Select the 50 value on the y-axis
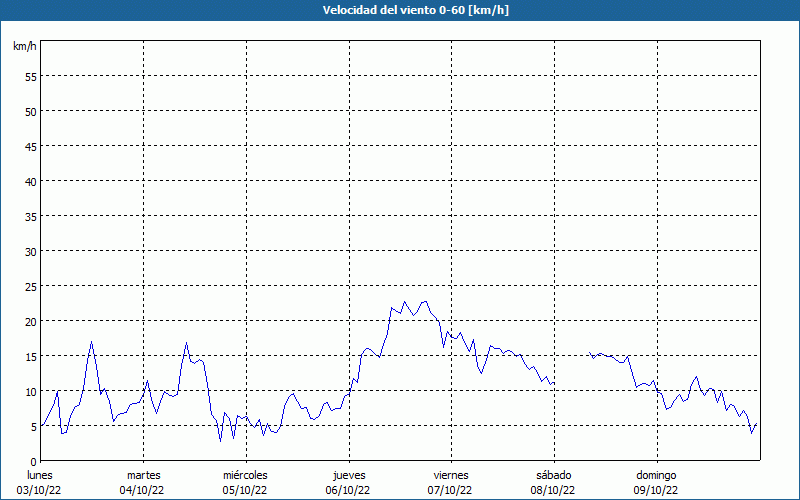Viewport: 800px width, 500px height. (x=31, y=112)
